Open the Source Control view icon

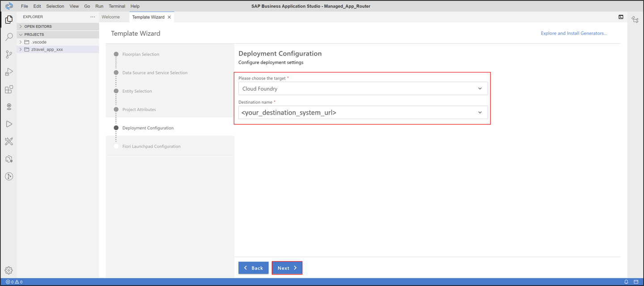click(8, 54)
